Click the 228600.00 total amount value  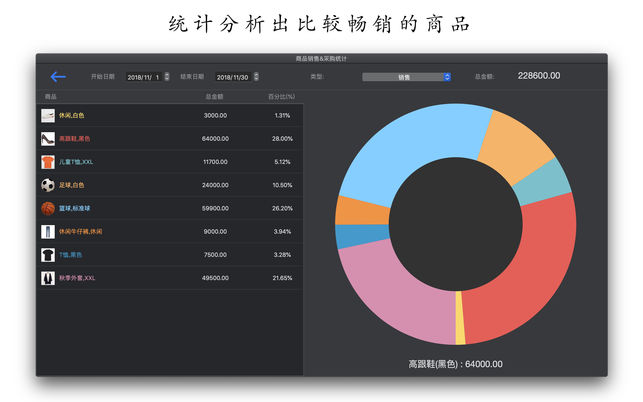point(538,76)
